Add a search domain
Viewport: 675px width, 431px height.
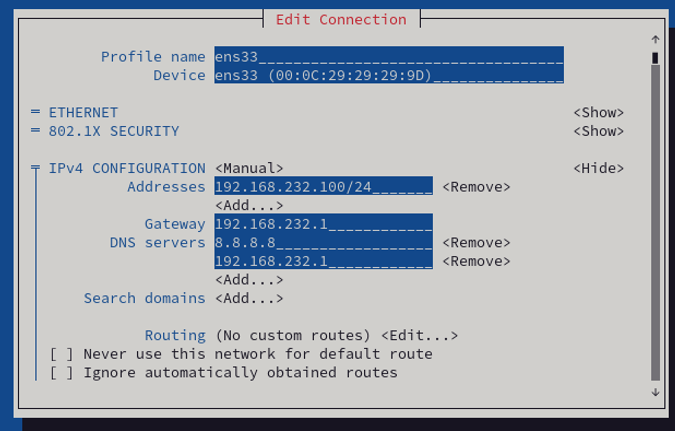(249, 298)
